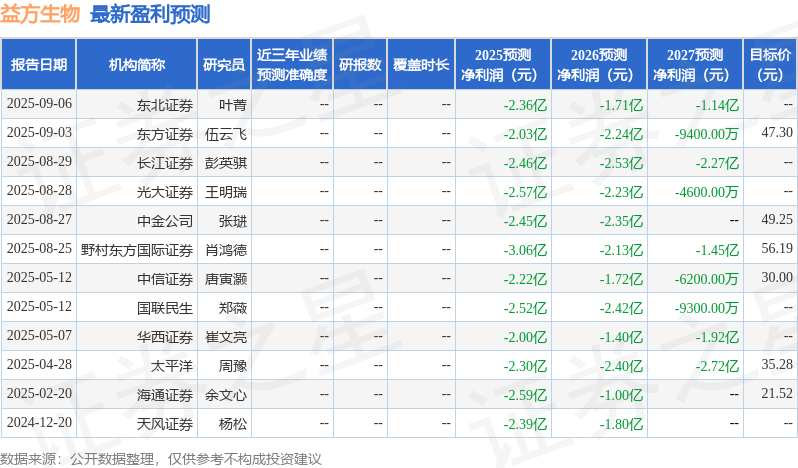Click the target price 30.00
The image size is (798, 468).
(x=777, y=278)
